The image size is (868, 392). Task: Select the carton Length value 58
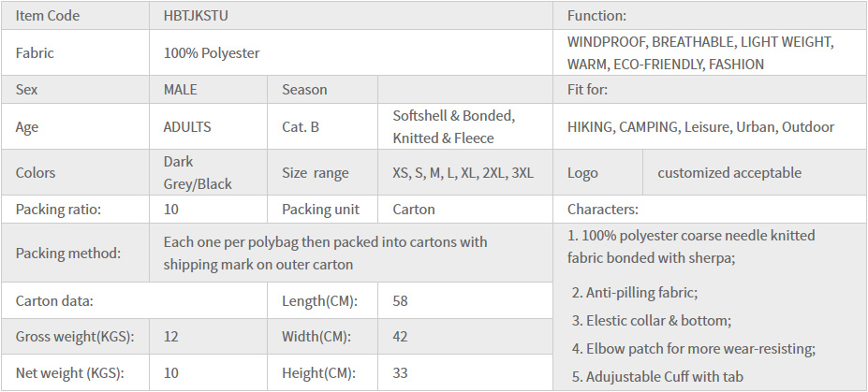pyautogui.click(x=401, y=301)
